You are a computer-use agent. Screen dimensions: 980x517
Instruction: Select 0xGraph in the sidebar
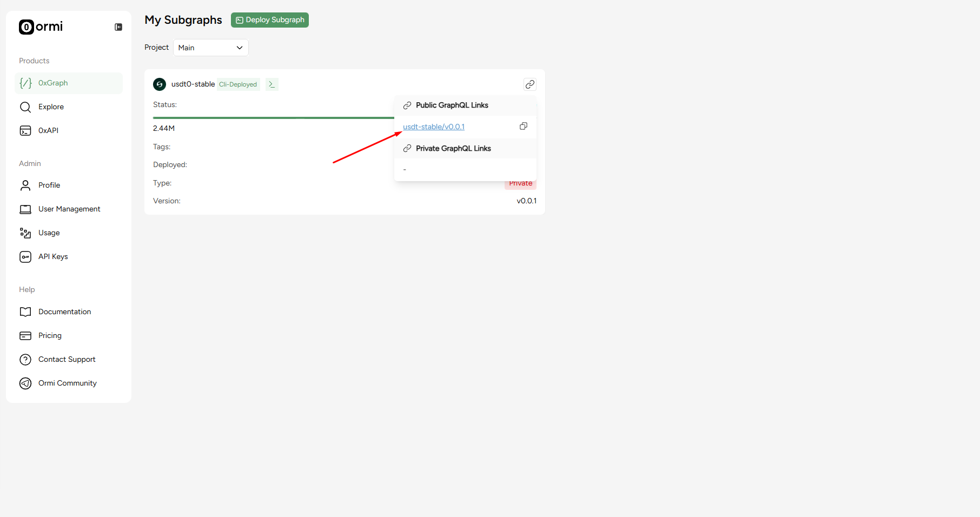[x=53, y=83]
